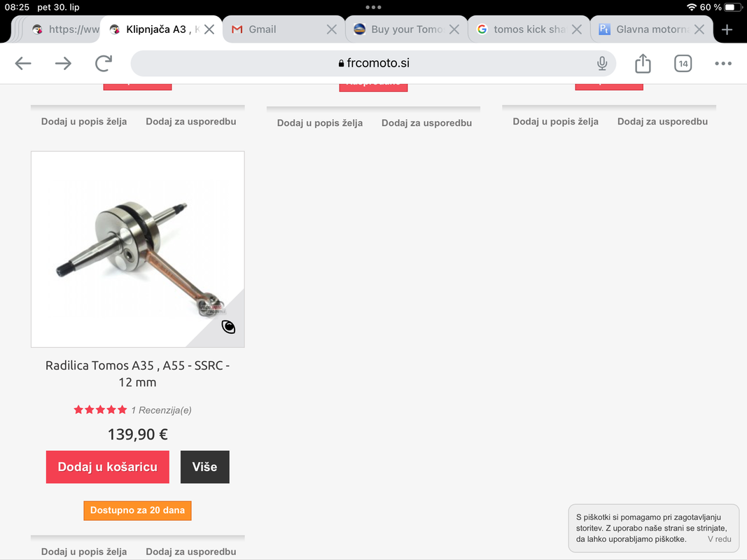Screen dimensions: 747x560
Task: Add a new tab with plus icon
Action: 727,29
